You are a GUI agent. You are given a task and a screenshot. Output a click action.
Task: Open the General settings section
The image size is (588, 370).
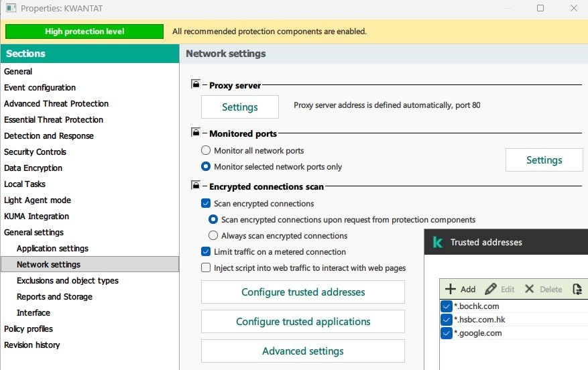tap(34, 233)
